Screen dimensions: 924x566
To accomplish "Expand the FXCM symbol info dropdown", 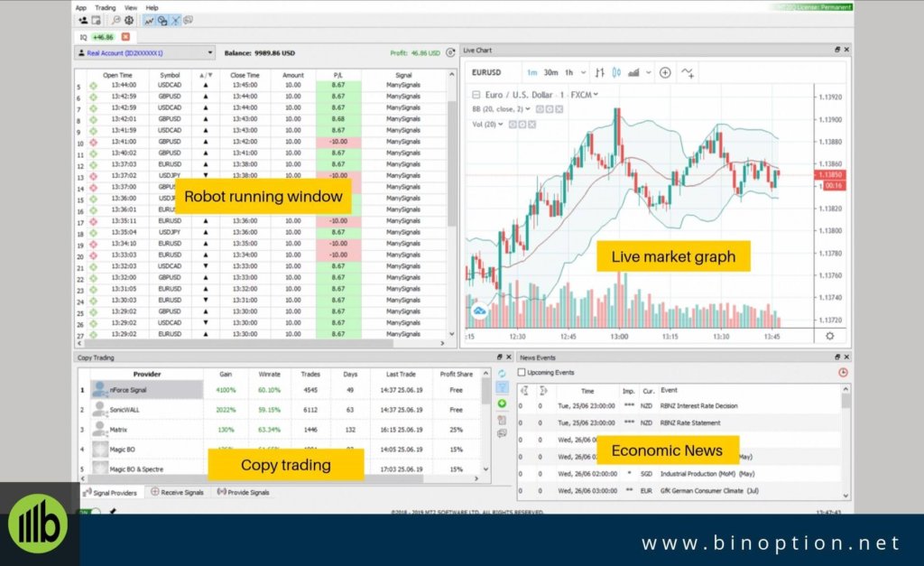I will [x=596, y=94].
